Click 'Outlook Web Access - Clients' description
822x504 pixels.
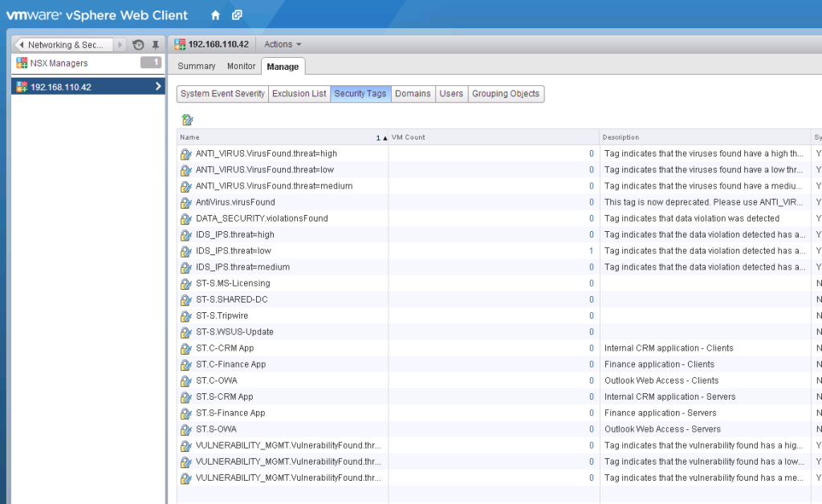tap(661, 380)
